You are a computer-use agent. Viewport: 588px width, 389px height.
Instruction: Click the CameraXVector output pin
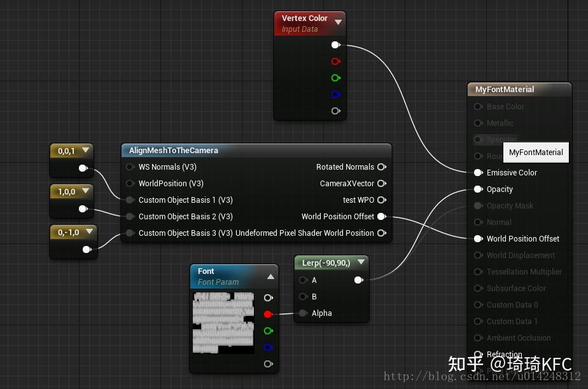[381, 183]
